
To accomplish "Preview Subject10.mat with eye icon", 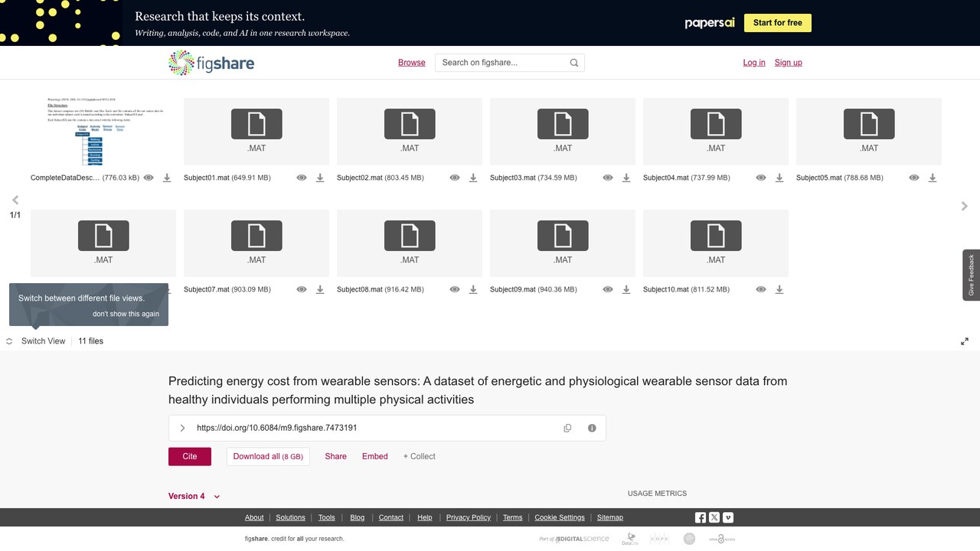I will click(761, 289).
